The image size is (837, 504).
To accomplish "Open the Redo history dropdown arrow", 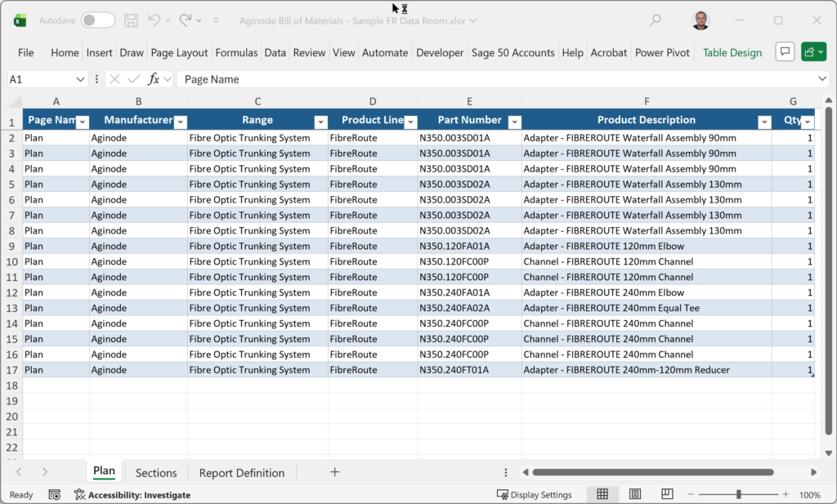I will coord(199,20).
